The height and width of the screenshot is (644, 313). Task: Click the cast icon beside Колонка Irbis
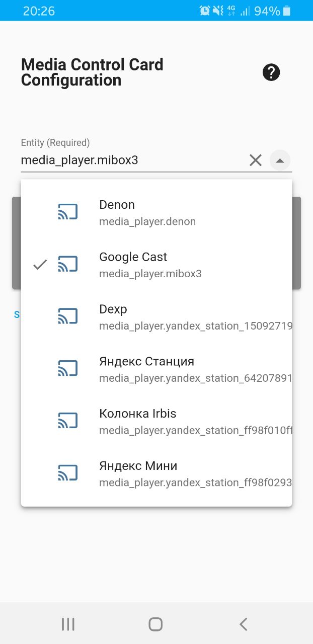(68, 421)
